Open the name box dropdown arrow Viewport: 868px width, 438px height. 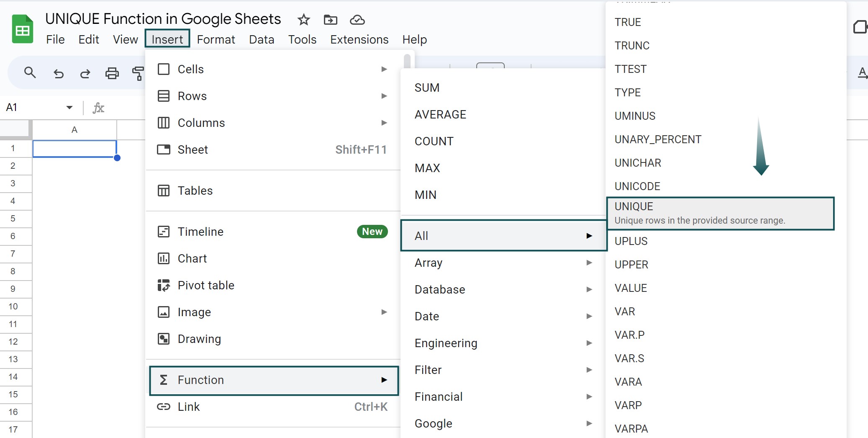click(x=69, y=108)
